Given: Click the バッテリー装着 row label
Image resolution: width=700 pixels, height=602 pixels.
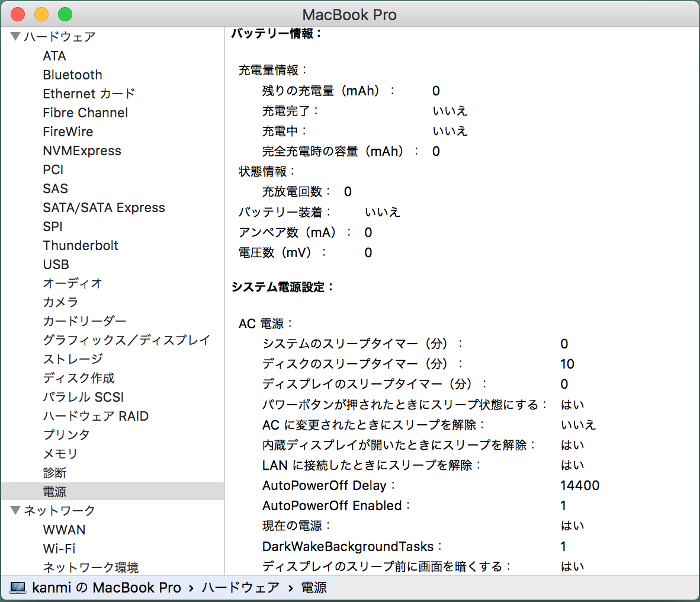Looking at the screenshot, I should 285,212.
